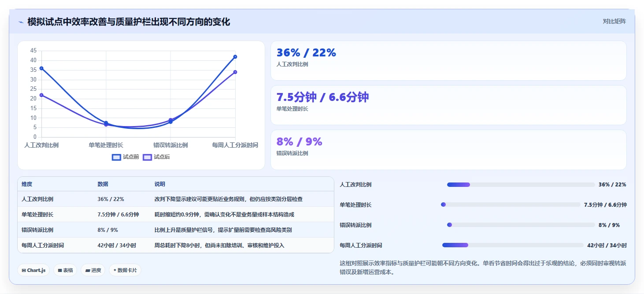
Task: Click the Chart.js chip
Action: click(33, 270)
